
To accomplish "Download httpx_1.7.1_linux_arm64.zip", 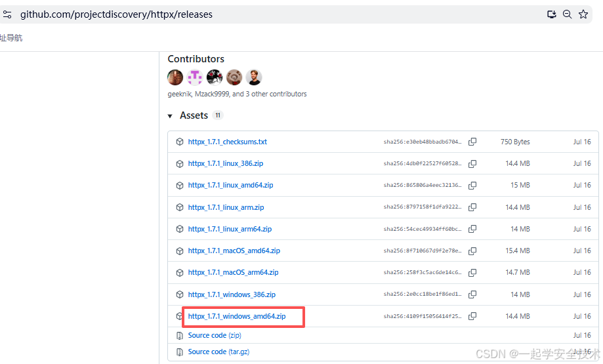I will 230,229.
